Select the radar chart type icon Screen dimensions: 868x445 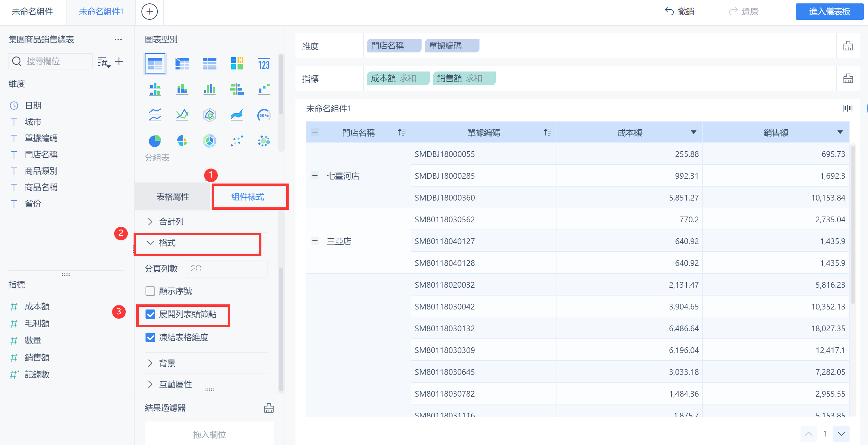[209, 115]
